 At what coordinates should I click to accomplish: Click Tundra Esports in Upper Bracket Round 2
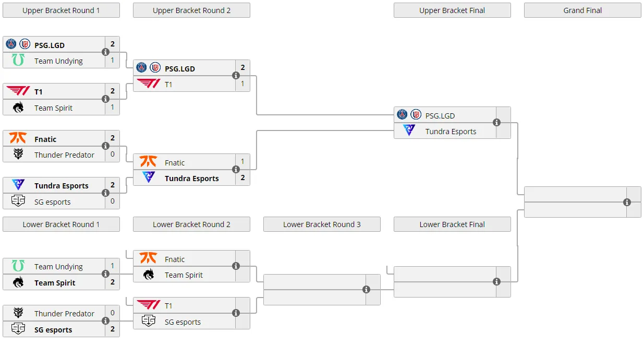(x=191, y=179)
